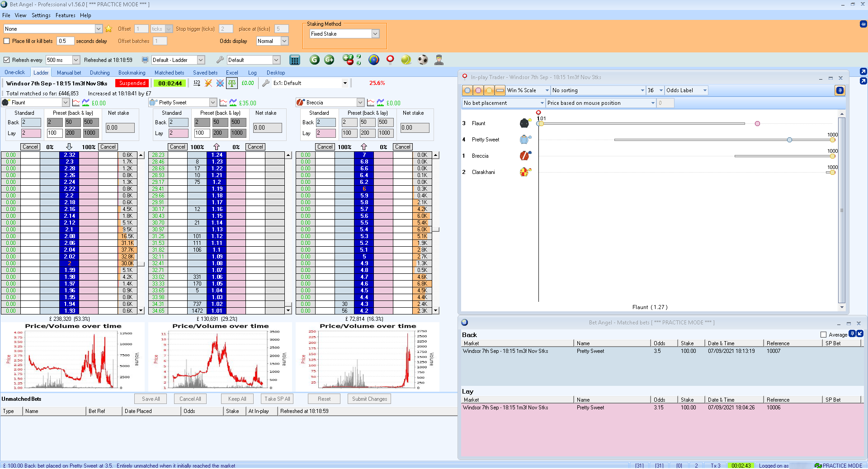
Task: Click the green G+ advanced Guardian icon
Action: 330,60
